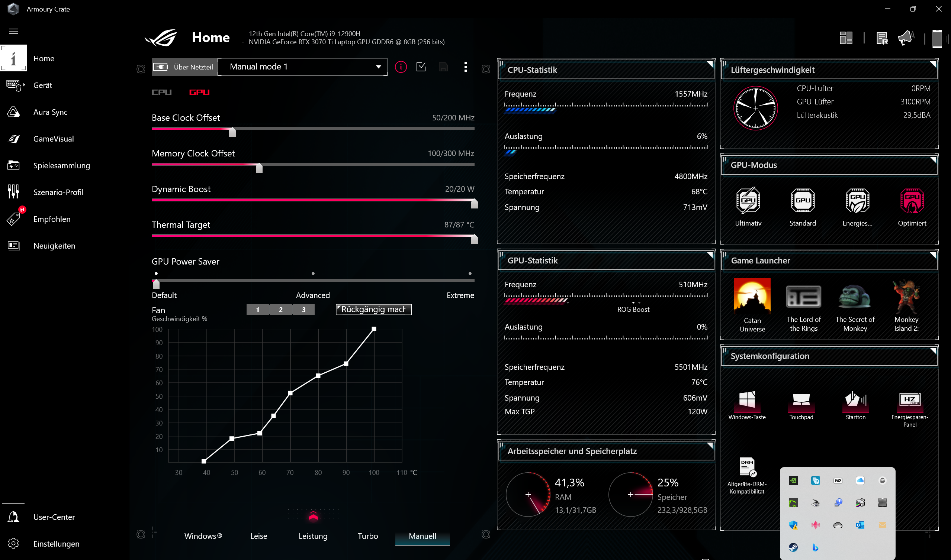Choose fan preset 2
This screenshot has width=951, height=560.
[281, 310]
